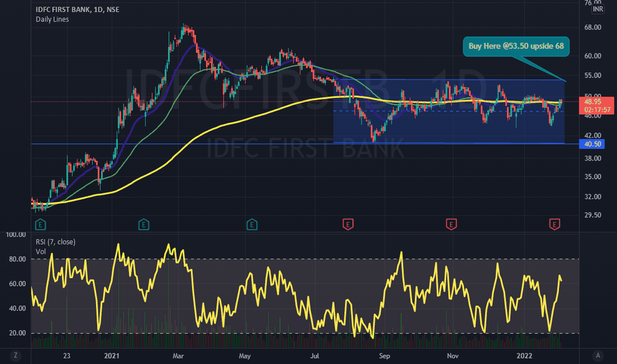Click the Z timezone button on the time axis
This screenshot has height=364, width=617.
point(15,356)
